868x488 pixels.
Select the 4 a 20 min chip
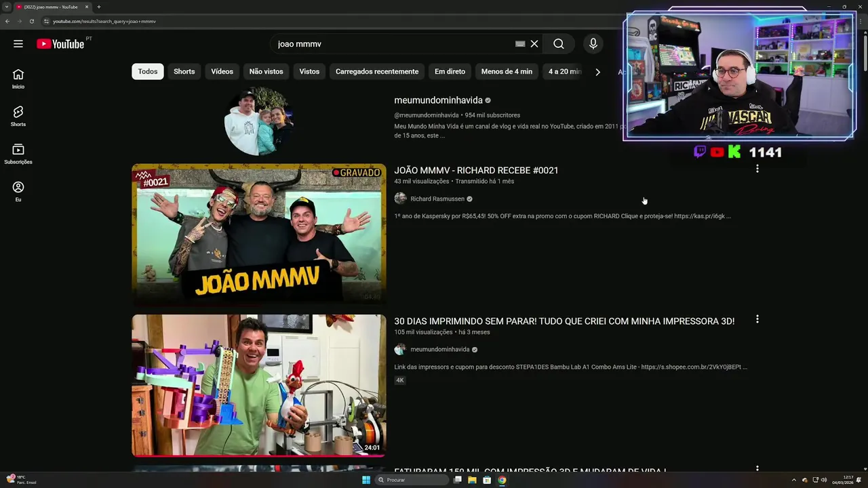[564, 71]
